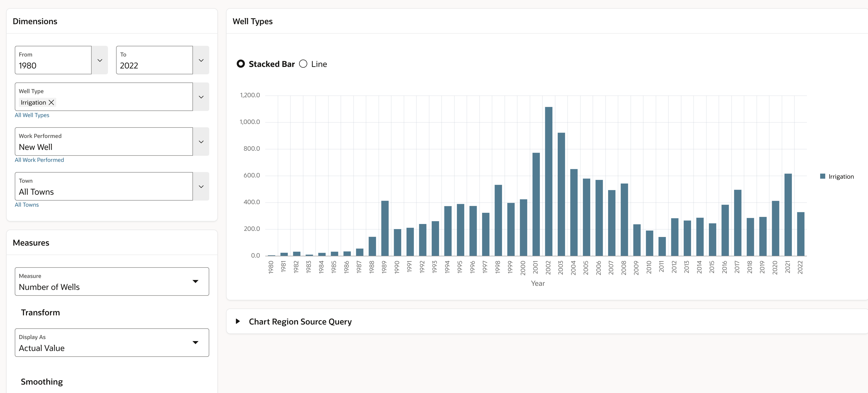Click the All Towns link
Screen dimensions: 868x393
point(27,205)
